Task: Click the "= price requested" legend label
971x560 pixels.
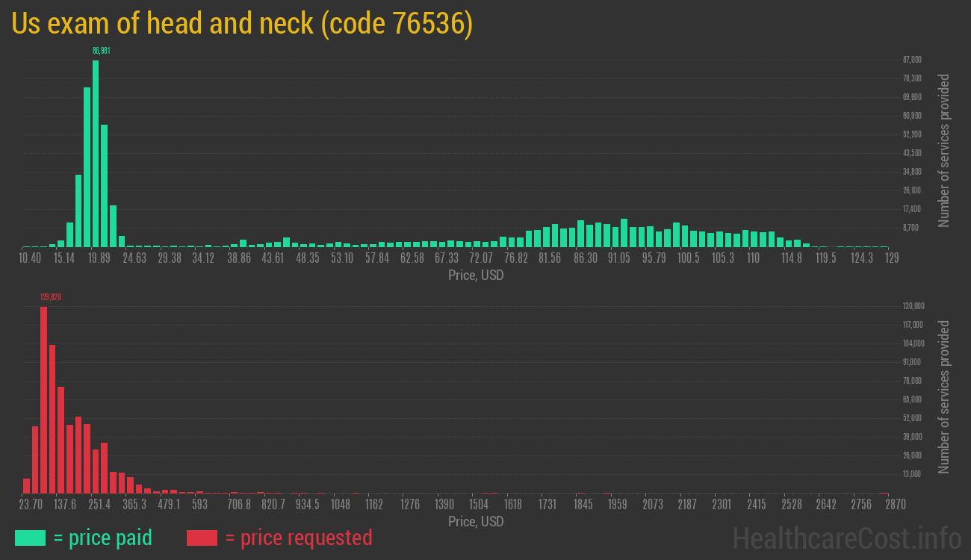Action: coord(298,538)
